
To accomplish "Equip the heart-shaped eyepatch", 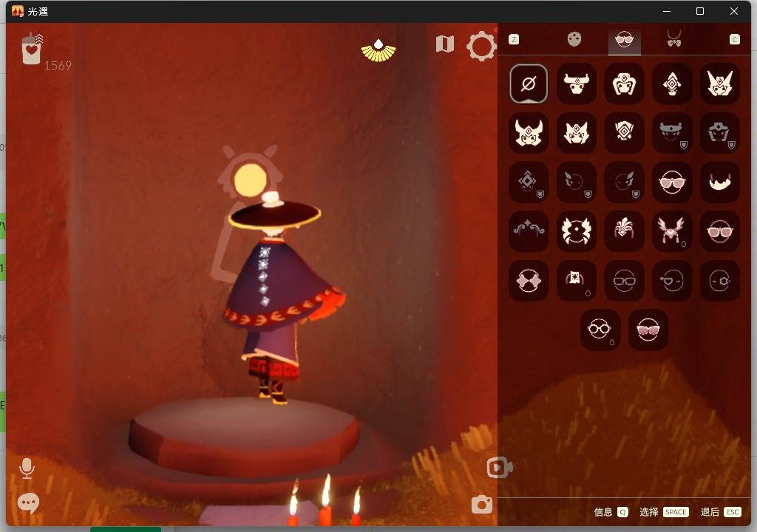I will (x=671, y=281).
